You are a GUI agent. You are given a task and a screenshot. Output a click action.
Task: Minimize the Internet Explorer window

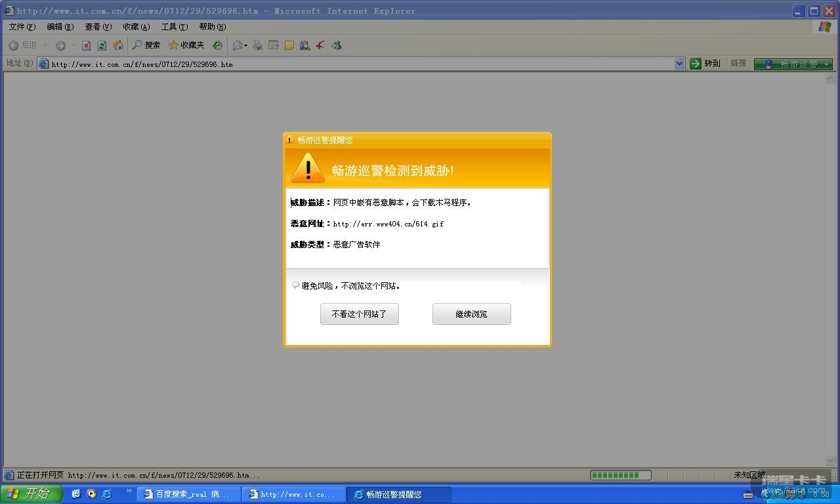pyautogui.click(x=799, y=10)
